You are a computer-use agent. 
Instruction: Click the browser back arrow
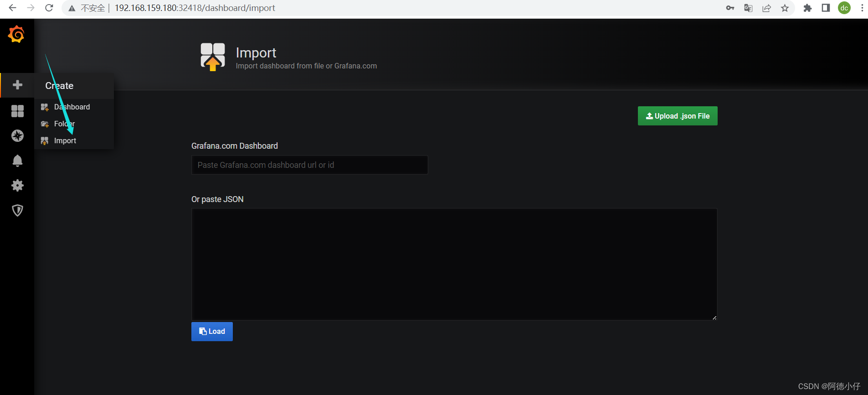click(12, 8)
